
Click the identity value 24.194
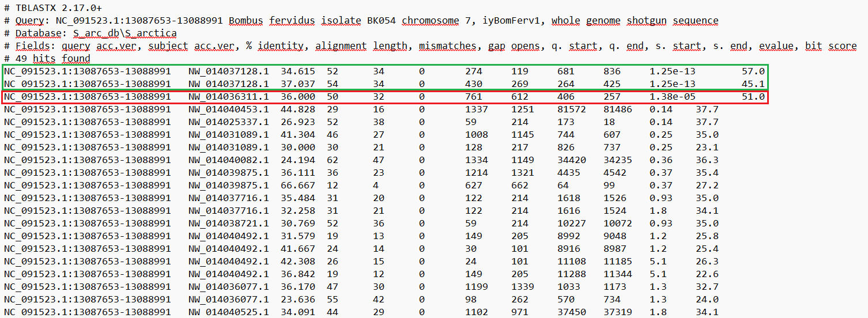[x=298, y=160]
